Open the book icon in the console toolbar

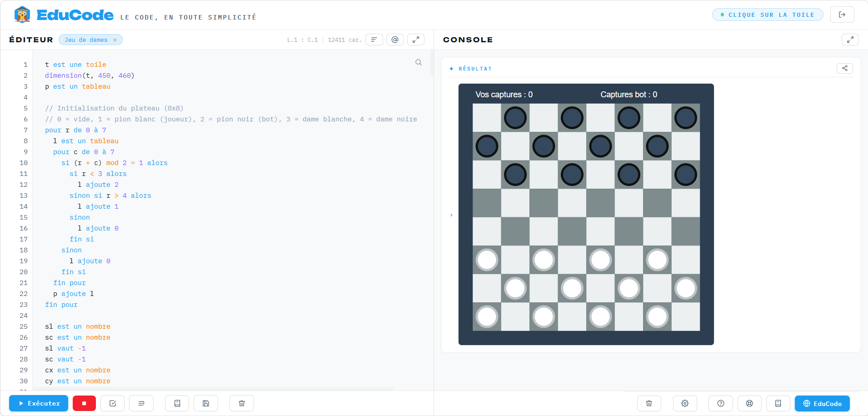coord(778,403)
